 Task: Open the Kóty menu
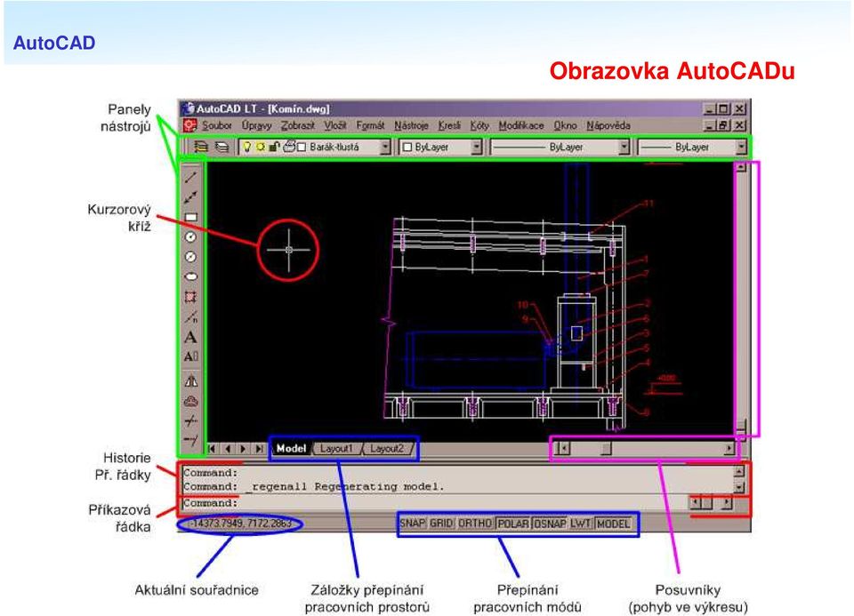click(479, 125)
